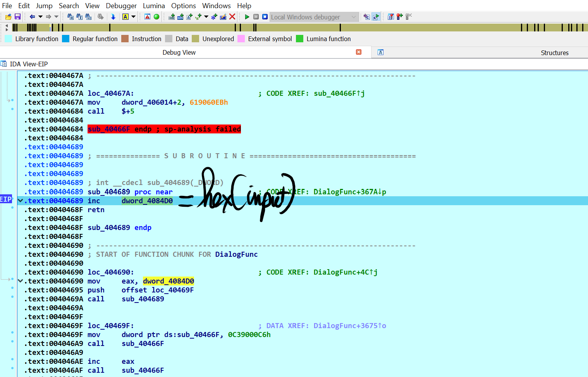This screenshot has width=588, height=377.
Task: Click the binoculars search immediate value icon
Action: [x=70, y=17]
